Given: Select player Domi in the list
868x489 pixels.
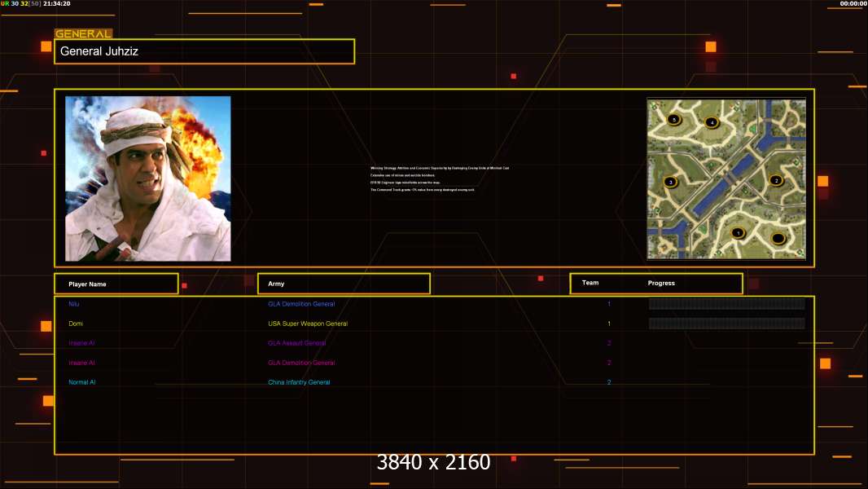Looking at the screenshot, I should [76, 324].
